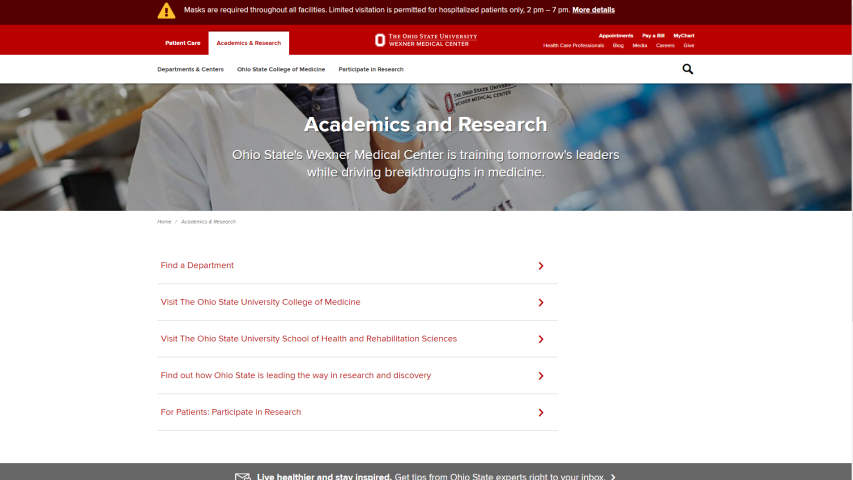This screenshot has width=853, height=480.
Task: Visit the Careers link in header
Action: (x=665, y=45)
